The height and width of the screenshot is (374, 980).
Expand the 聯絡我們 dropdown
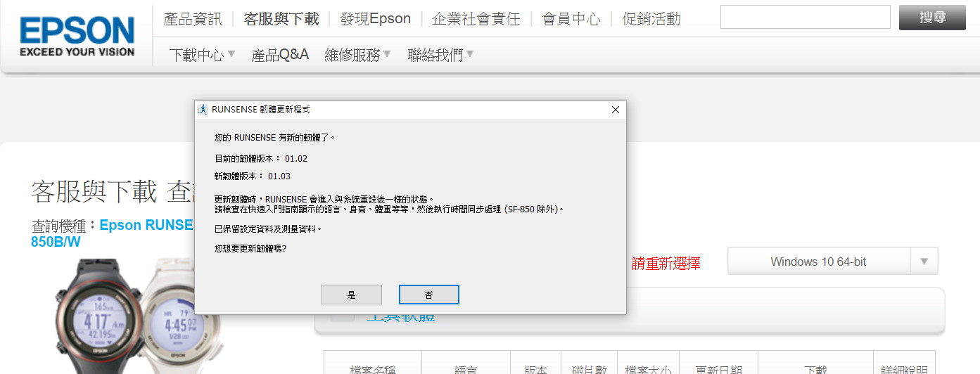(x=440, y=55)
